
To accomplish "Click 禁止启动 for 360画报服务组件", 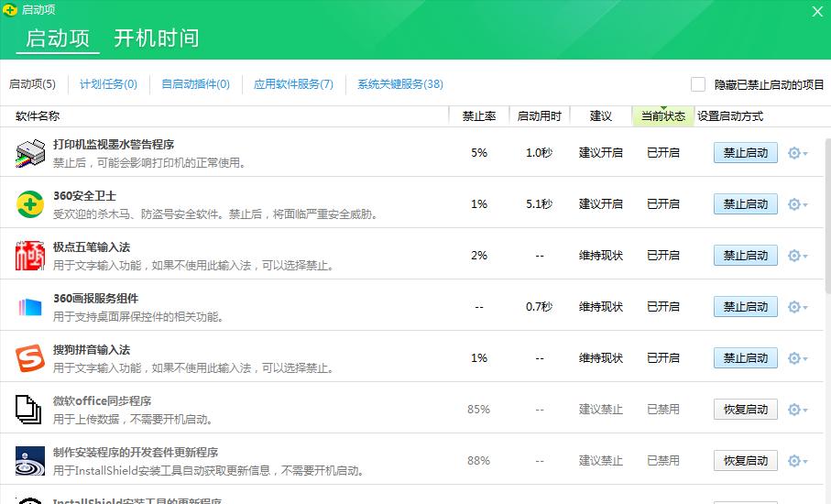I will tap(746, 307).
